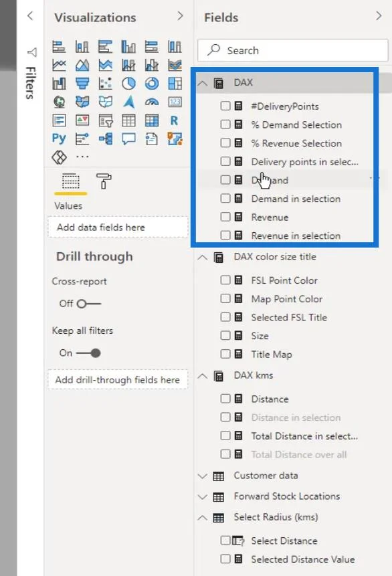This screenshot has height=576, width=392.
Task: Select the Q&A speech bubble visual
Action: pos(128,138)
